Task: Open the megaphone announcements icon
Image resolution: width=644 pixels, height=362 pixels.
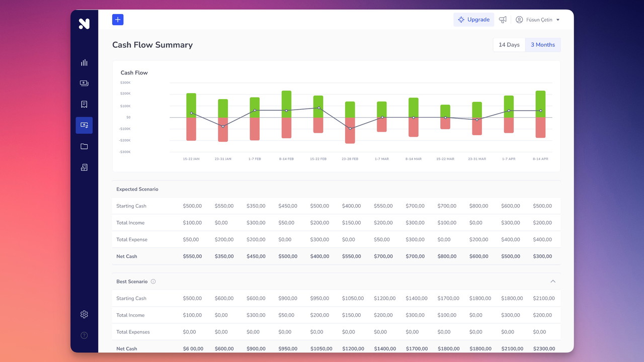Action: pos(503,20)
